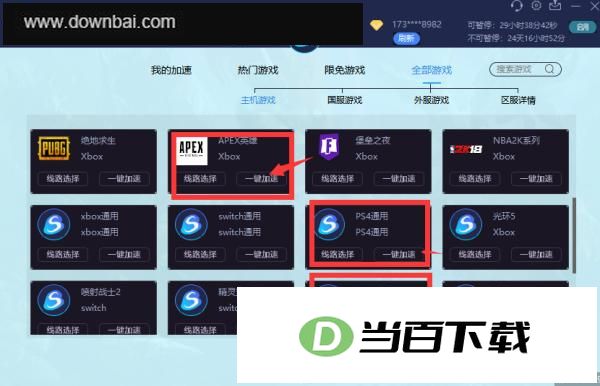The height and width of the screenshot is (386, 600).
Task: Click S icon of second bottom-row card
Action: point(191,300)
